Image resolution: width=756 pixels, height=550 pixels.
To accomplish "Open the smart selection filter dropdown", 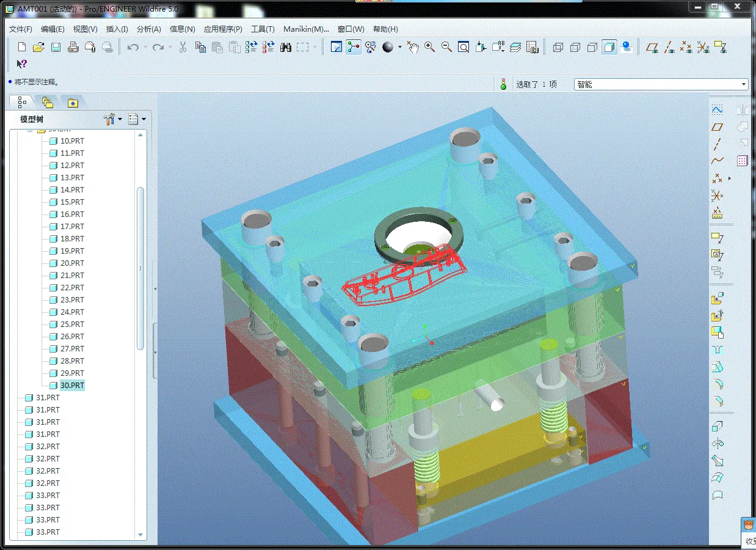I will (x=743, y=84).
